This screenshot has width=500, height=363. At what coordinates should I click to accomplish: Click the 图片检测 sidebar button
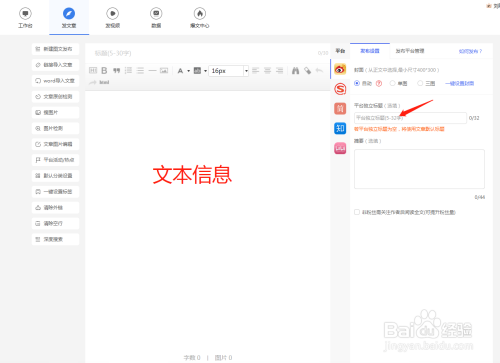[x=56, y=128]
